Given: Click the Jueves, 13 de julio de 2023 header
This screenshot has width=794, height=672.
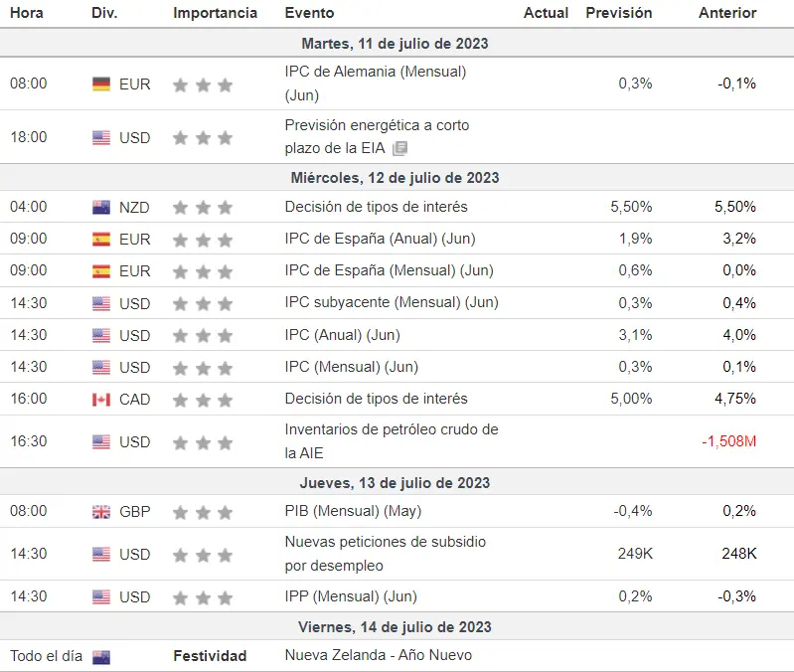Looking at the screenshot, I should [x=395, y=482].
